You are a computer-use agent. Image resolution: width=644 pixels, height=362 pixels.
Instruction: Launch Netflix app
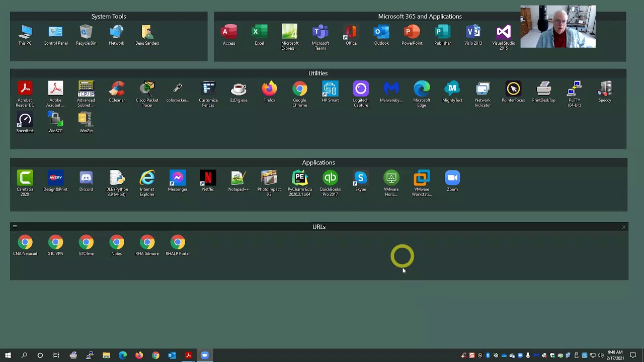click(208, 181)
